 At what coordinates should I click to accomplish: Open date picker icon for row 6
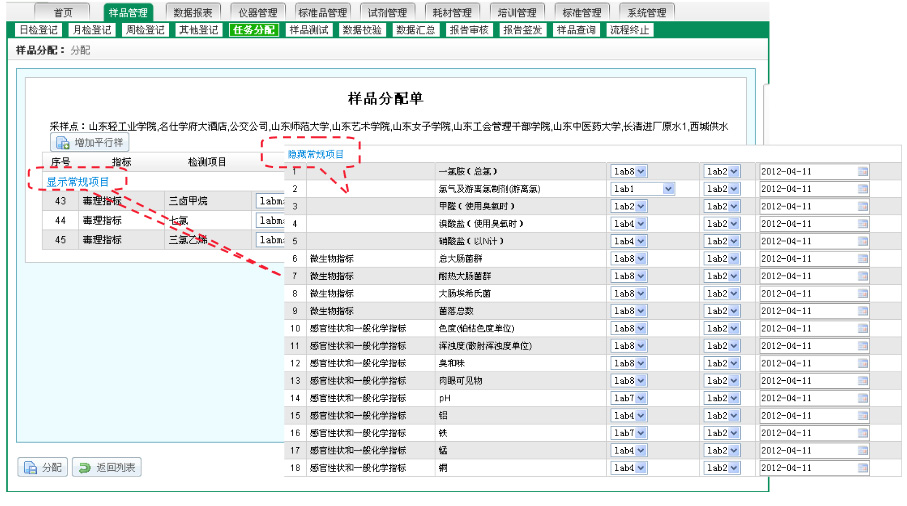[x=863, y=259]
